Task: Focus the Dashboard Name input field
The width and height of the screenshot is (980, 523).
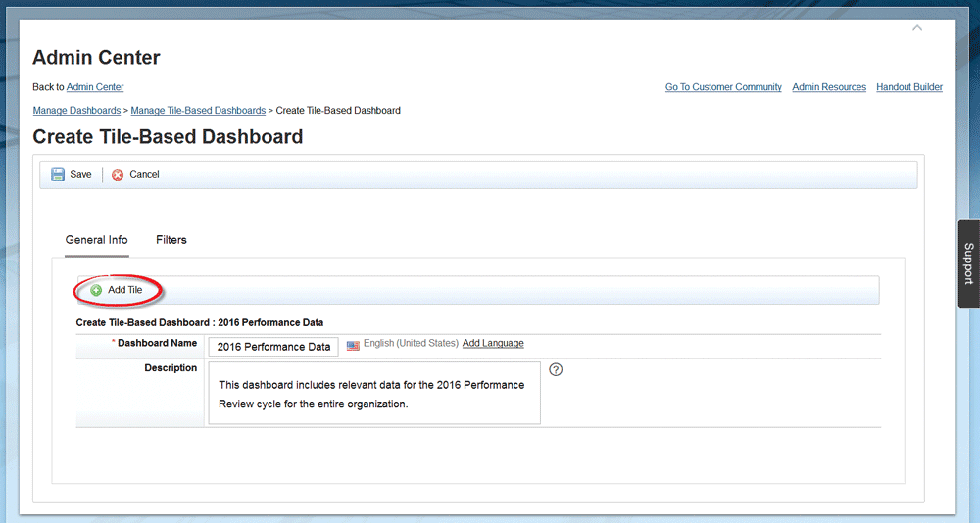Action: pos(273,347)
